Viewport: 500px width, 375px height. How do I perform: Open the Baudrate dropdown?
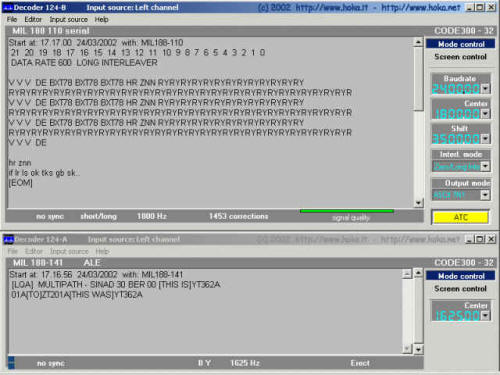(485, 89)
